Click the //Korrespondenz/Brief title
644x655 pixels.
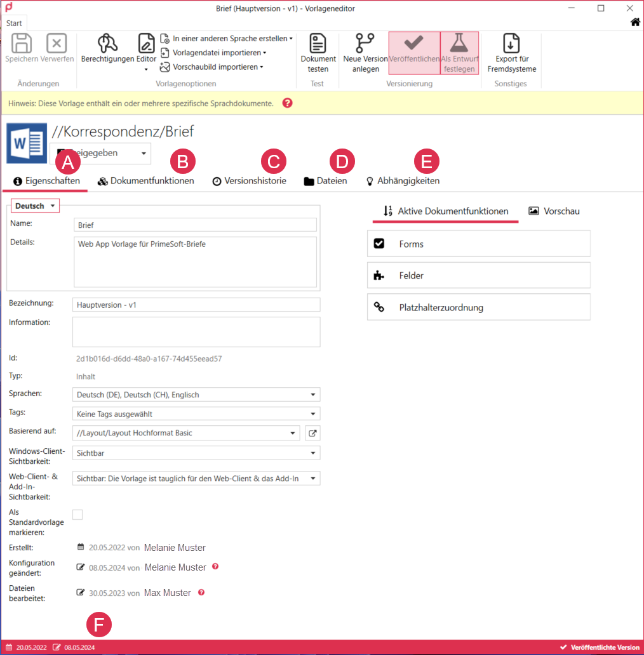(123, 131)
